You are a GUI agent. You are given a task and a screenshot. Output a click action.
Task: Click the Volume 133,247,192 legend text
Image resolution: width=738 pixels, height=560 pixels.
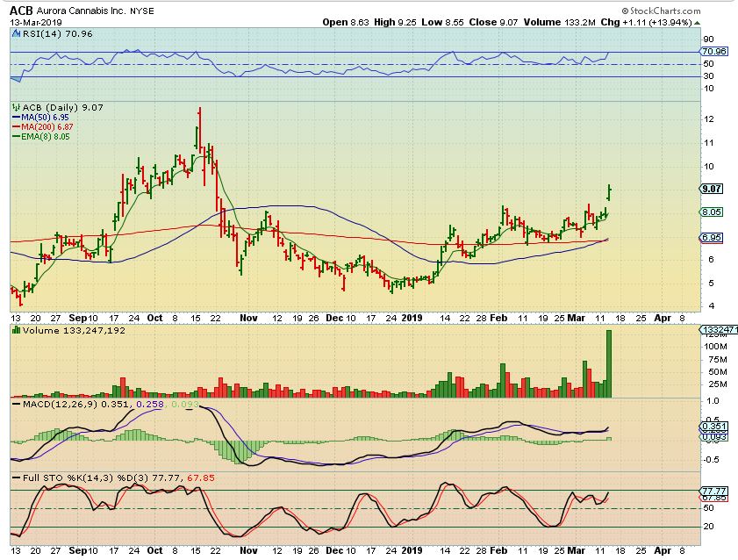74,330
